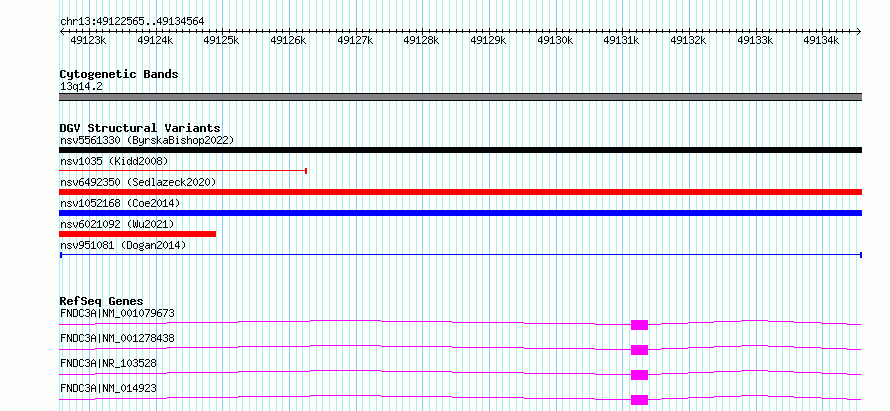Click the 49131k ruler tick label
890x411 pixels.
coord(622,40)
